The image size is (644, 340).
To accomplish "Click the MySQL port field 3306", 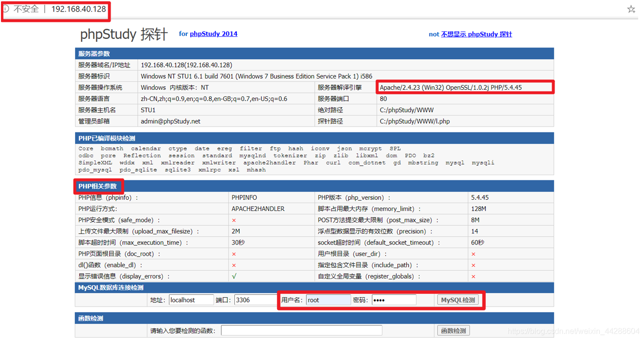I will (x=256, y=300).
